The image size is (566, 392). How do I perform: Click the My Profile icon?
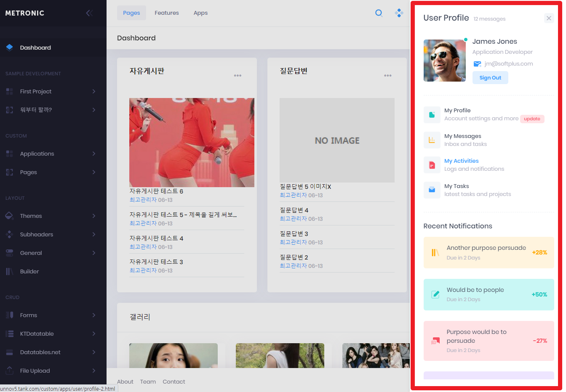(432, 115)
